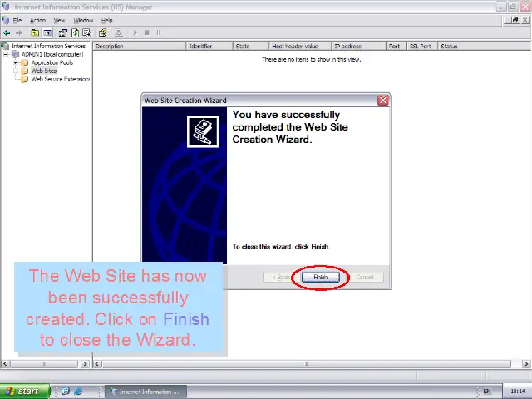532x399 pixels.
Task: Open the Window menu
Action: pyautogui.click(x=83, y=21)
